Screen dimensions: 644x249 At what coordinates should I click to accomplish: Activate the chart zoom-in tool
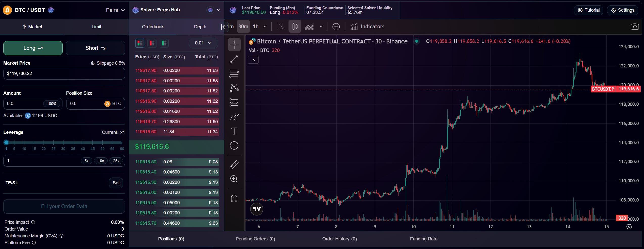click(234, 179)
